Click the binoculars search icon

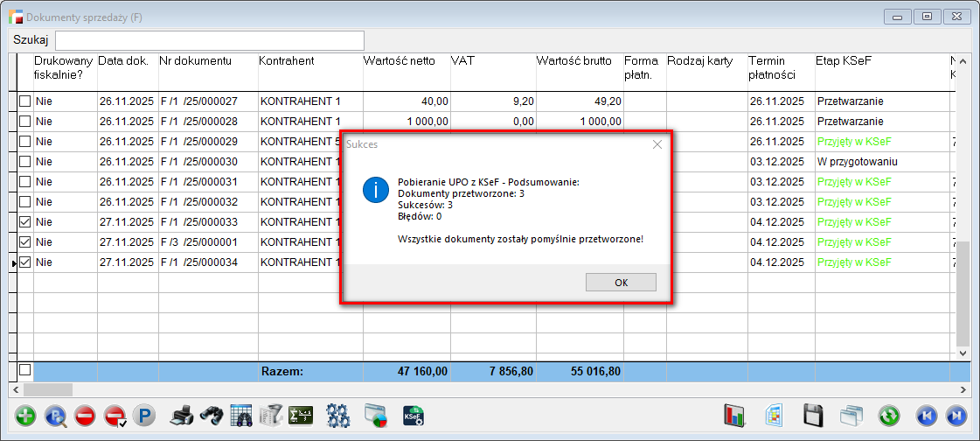point(211,416)
